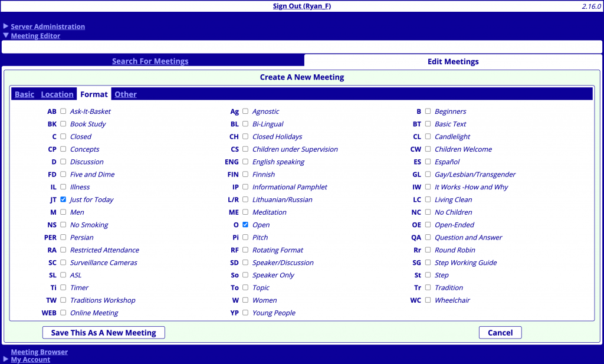Check Young People checkbox
The height and width of the screenshot is (364, 604).
[245, 313]
